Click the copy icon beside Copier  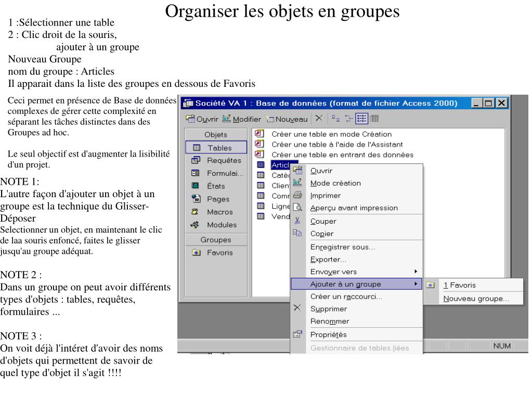[297, 233]
